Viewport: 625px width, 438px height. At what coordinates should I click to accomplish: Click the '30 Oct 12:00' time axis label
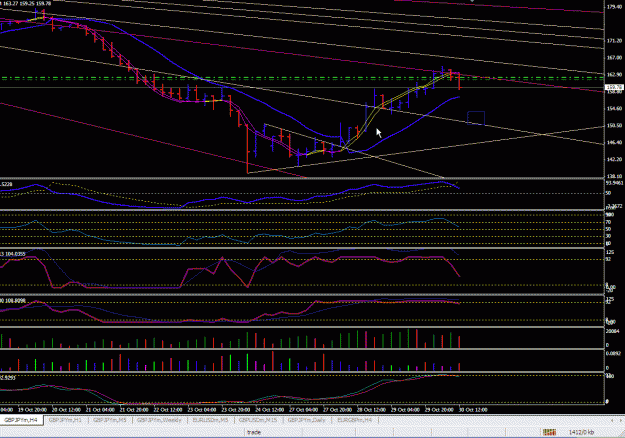(x=473, y=410)
